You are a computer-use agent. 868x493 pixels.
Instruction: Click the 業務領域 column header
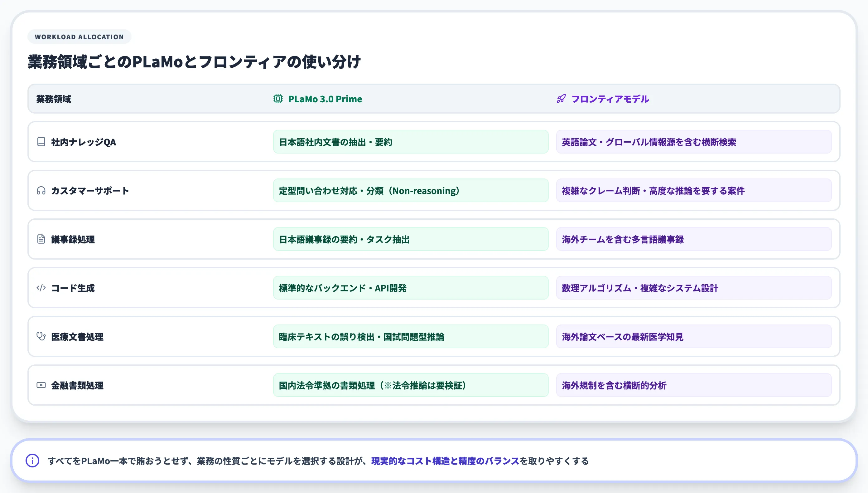pos(54,99)
